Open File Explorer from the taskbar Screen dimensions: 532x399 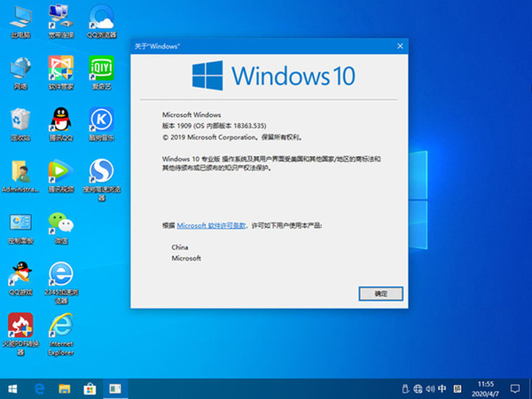[65, 388]
